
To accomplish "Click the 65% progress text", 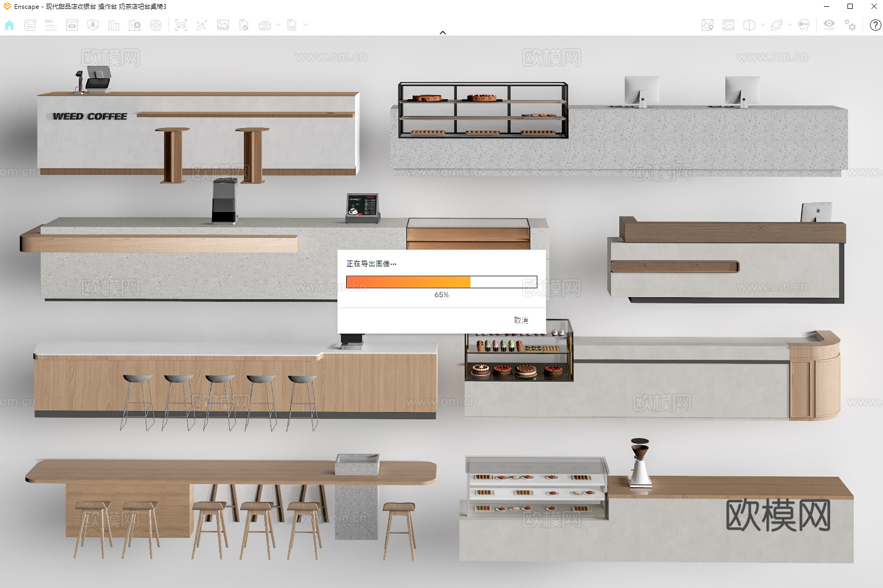I will (x=442, y=295).
